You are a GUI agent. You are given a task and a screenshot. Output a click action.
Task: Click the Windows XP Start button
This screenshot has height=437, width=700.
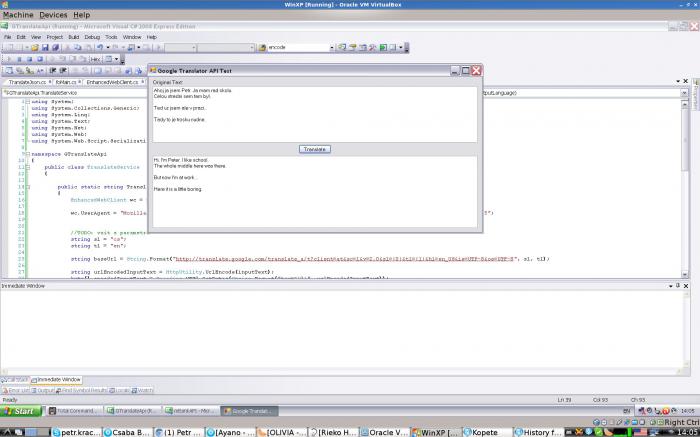[x=21, y=411]
